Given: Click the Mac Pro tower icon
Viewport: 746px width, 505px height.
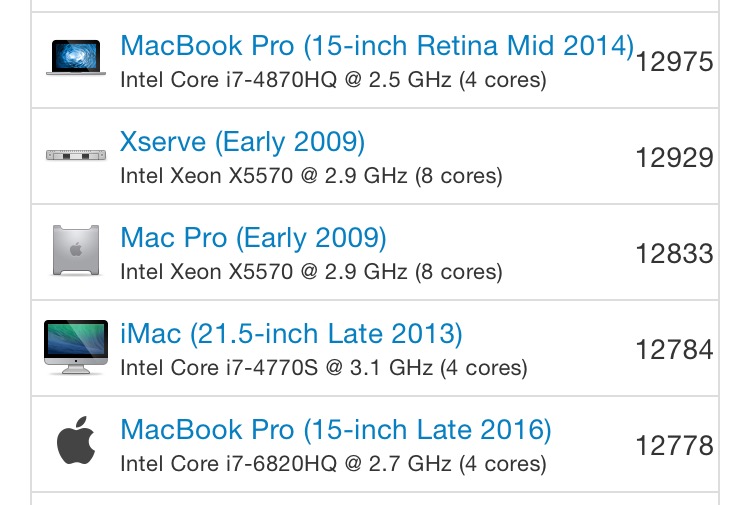Looking at the screenshot, I should 76,250.
